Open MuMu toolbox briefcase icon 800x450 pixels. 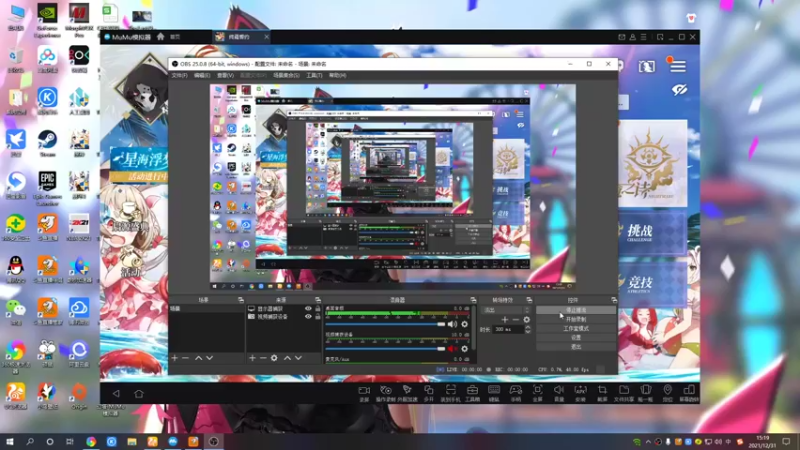coord(472,391)
